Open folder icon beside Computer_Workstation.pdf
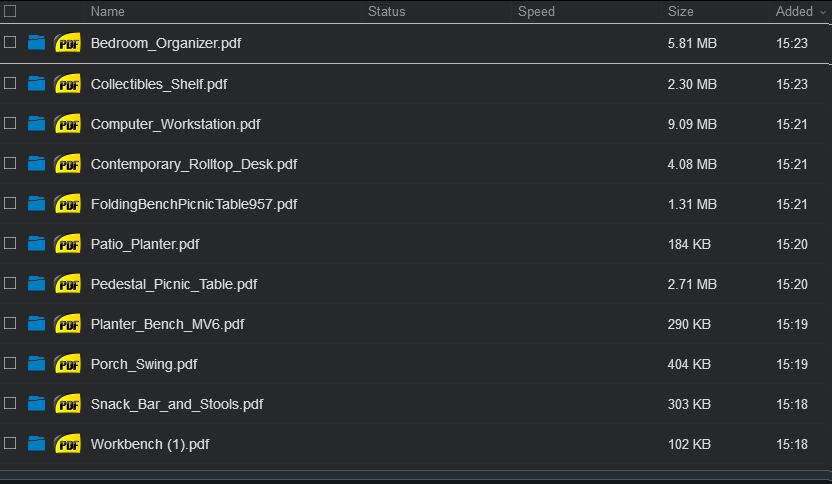Image resolution: width=832 pixels, height=484 pixels. pyautogui.click(x=37, y=124)
